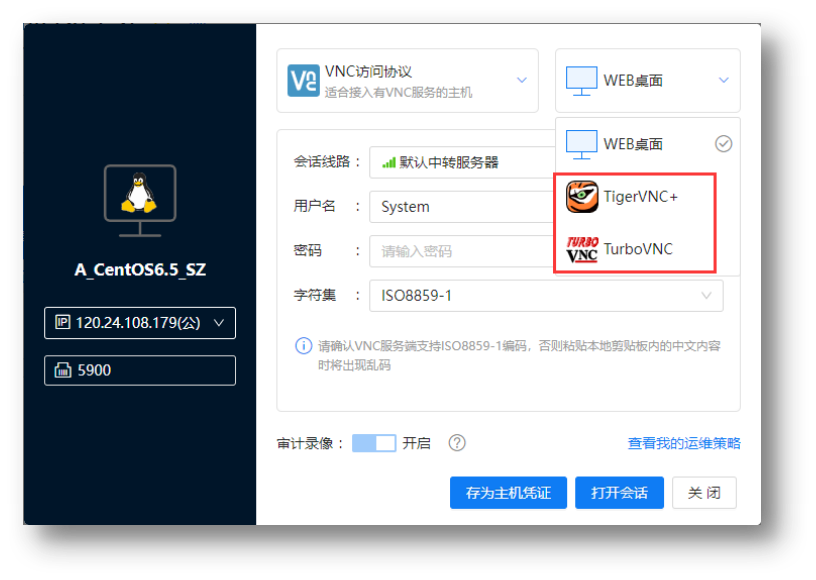Open the 字符集 ISO8859-1 dropdown
The width and height of the screenshot is (816, 580).
tap(546, 295)
